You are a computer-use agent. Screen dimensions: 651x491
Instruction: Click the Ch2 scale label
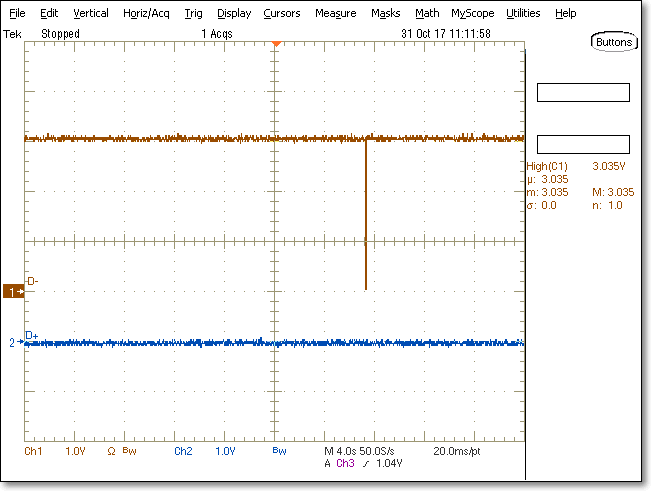click(183, 451)
